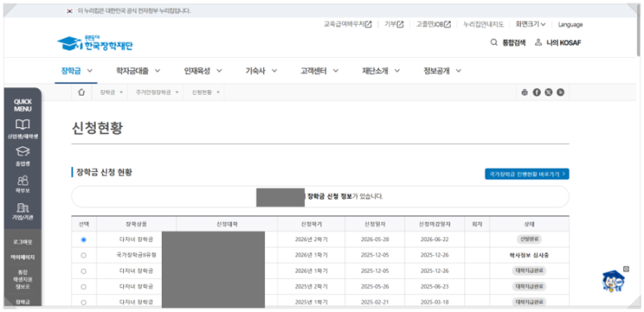This screenshot has width=644, height=312.
Task: Click 선발완료 status badge
Action: (x=530, y=239)
